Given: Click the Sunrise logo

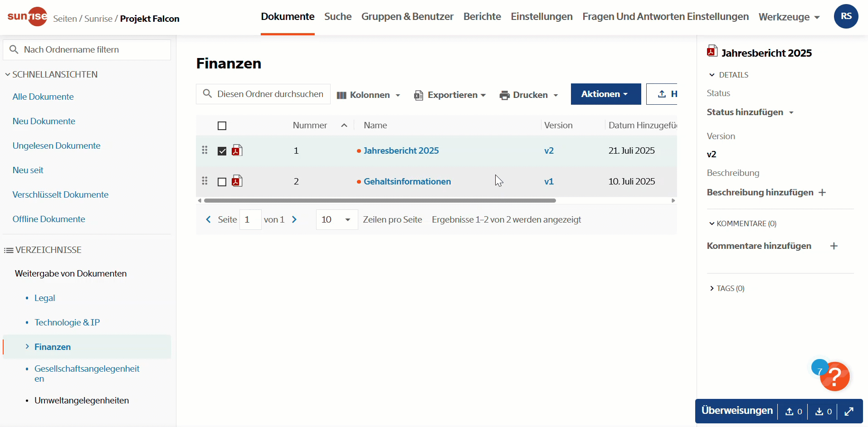Looking at the screenshot, I should click(27, 17).
